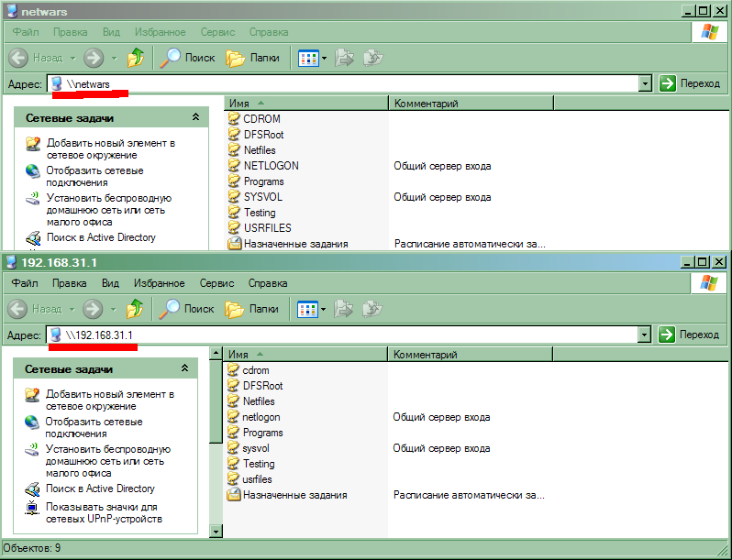Open Избранное menu in netwars window

point(161,32)
